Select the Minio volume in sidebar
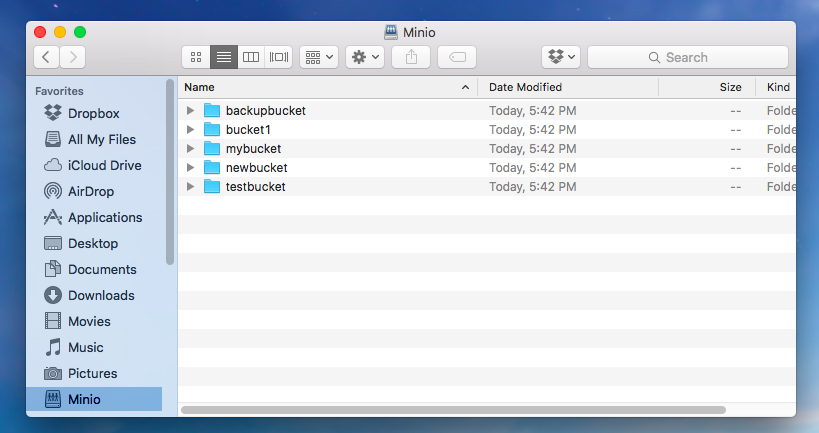 (x=84, y=399)
